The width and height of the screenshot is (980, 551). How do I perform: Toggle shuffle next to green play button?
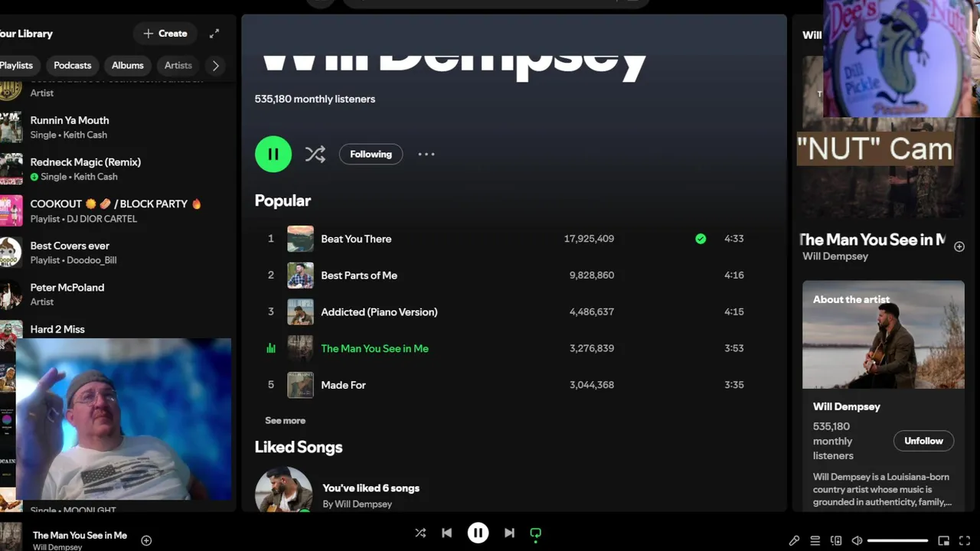(315, 154)
